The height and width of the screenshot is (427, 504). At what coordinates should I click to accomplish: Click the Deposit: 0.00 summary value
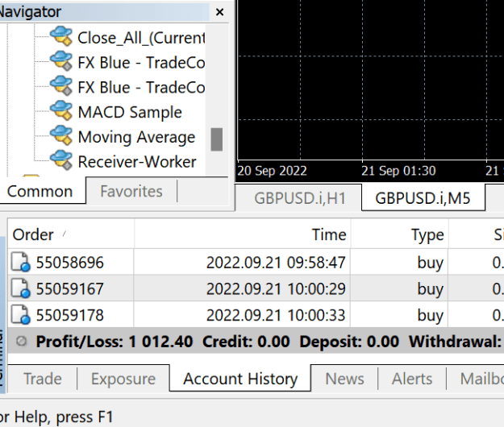349,342
